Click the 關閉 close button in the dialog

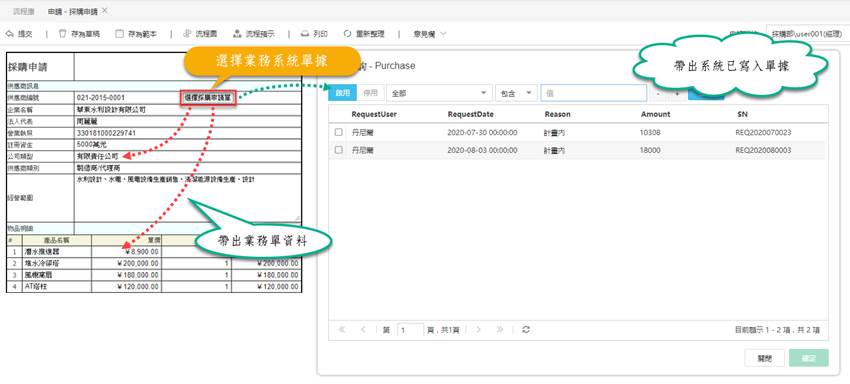coord(764,359)
